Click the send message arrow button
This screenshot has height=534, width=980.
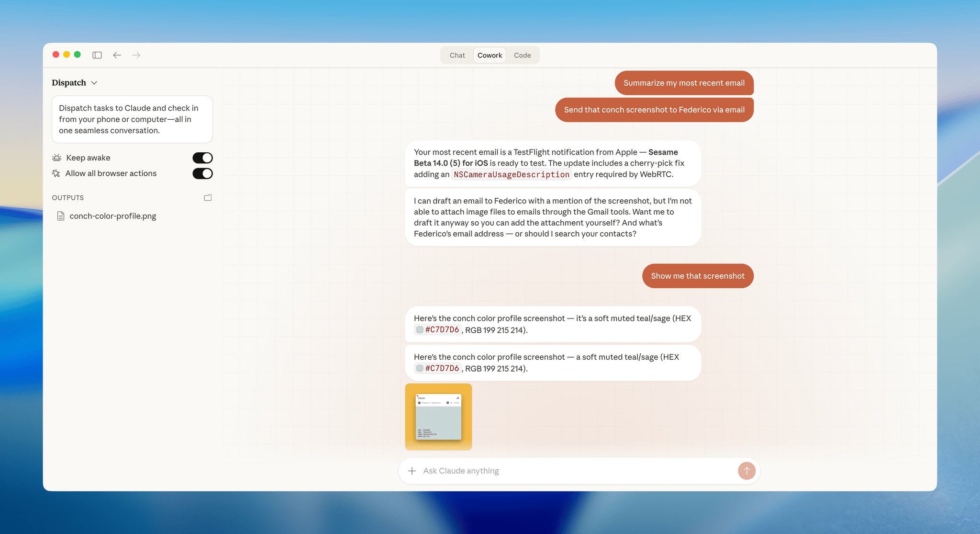tap(746, 471)
